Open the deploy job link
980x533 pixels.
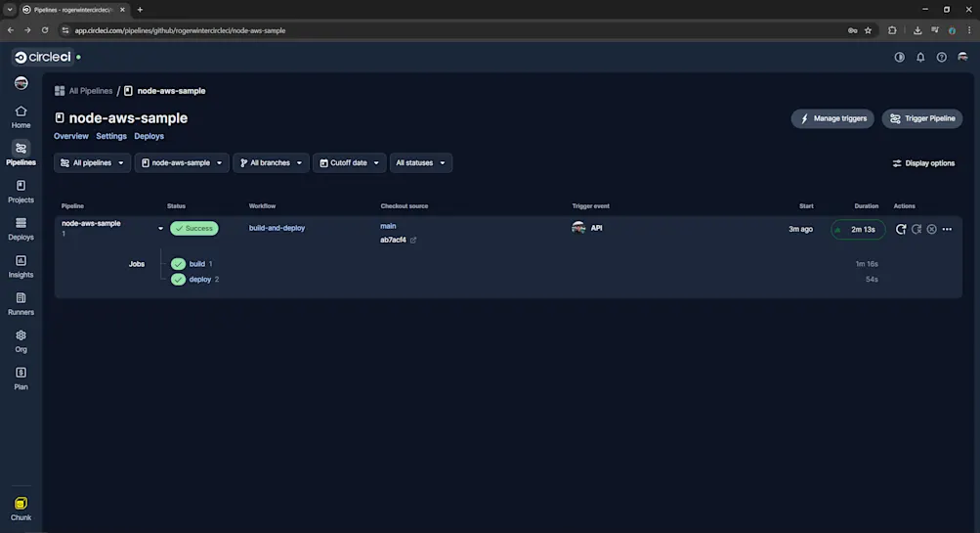click(x=200, y=279)
